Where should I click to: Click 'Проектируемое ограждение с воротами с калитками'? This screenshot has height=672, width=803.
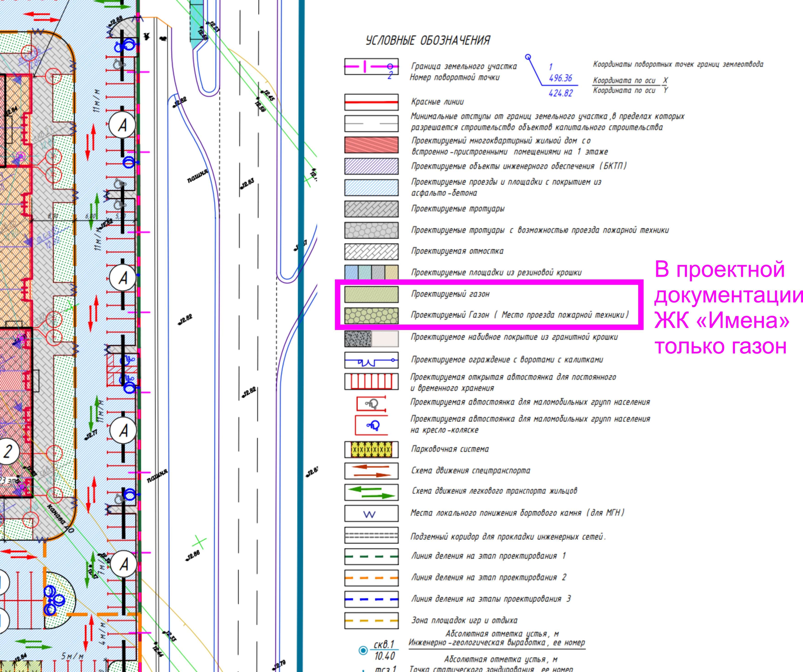pyautogui.click(x=507, y=360)
